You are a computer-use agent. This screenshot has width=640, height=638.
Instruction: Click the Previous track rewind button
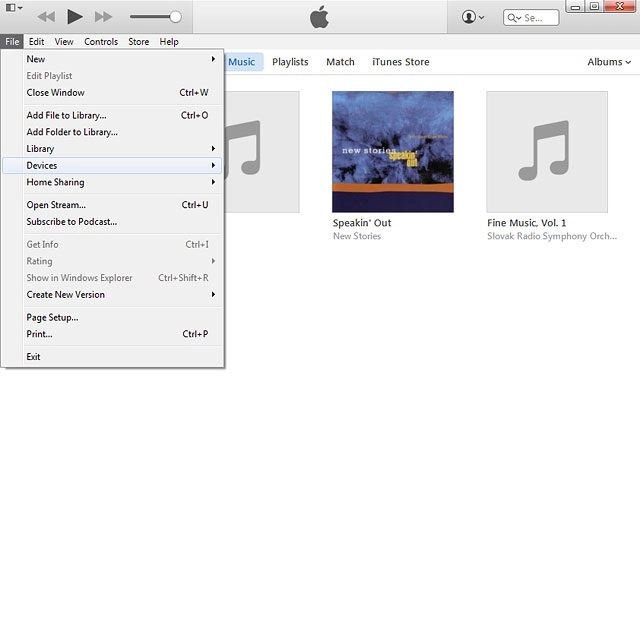point(46,17)
